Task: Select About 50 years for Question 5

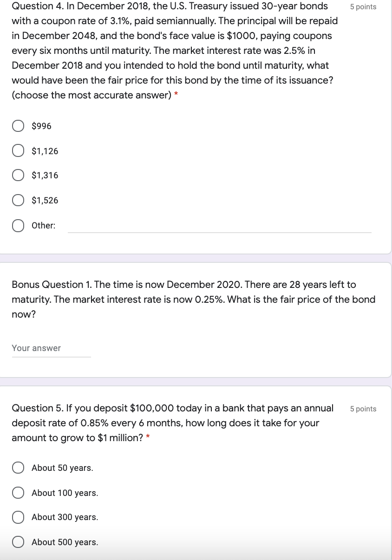Action: (x=18, y=468)
